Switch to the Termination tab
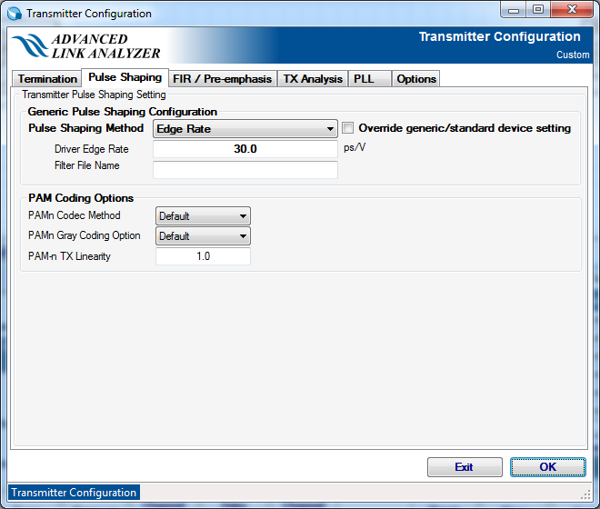 (x=47, y=79)
